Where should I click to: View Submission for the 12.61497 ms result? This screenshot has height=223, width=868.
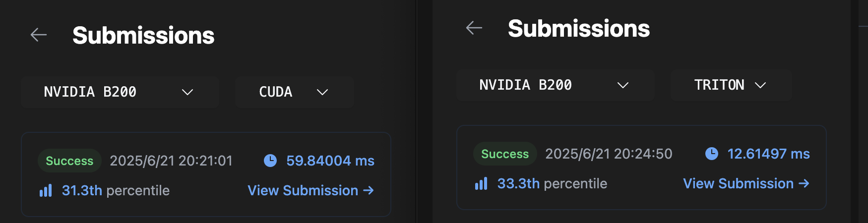click(746, 183)
